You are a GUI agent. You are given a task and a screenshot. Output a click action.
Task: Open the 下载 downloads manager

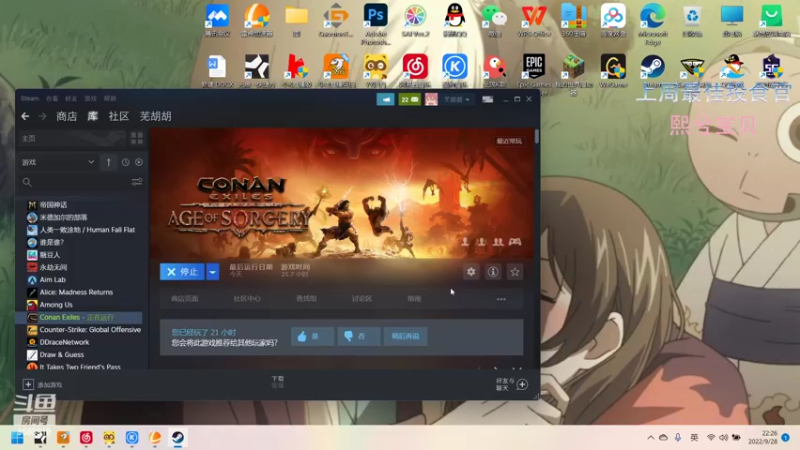pos(278,382)
